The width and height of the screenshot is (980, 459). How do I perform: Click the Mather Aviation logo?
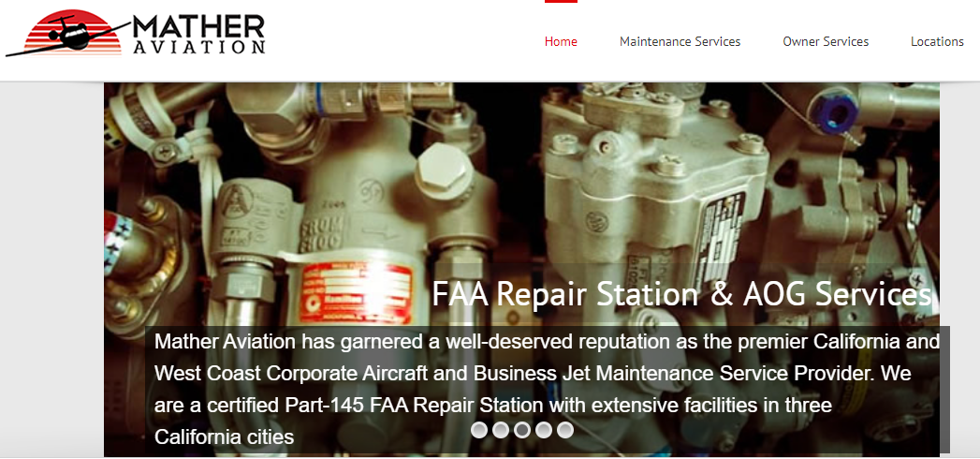136,33
